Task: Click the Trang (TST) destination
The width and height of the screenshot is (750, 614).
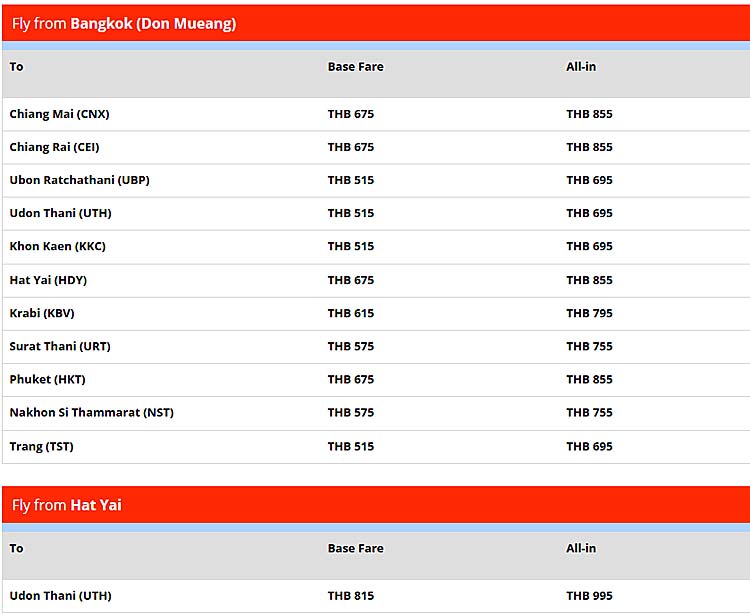Action: (41, 446)
